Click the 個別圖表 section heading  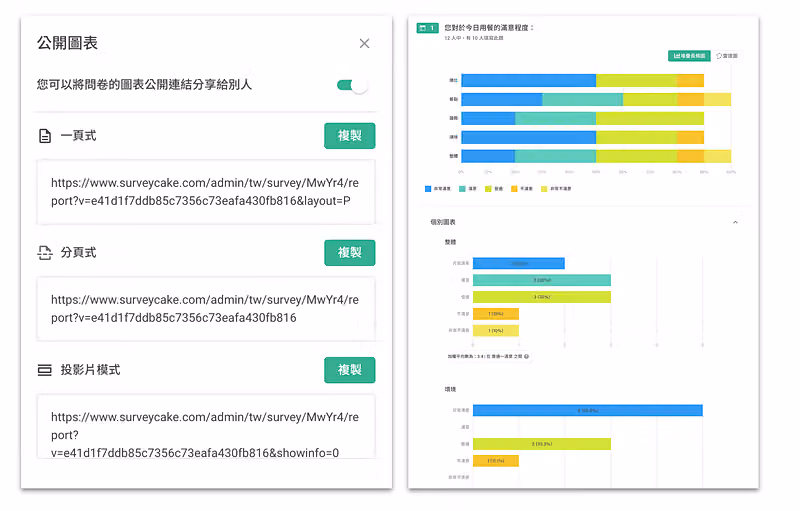point(443,222)
